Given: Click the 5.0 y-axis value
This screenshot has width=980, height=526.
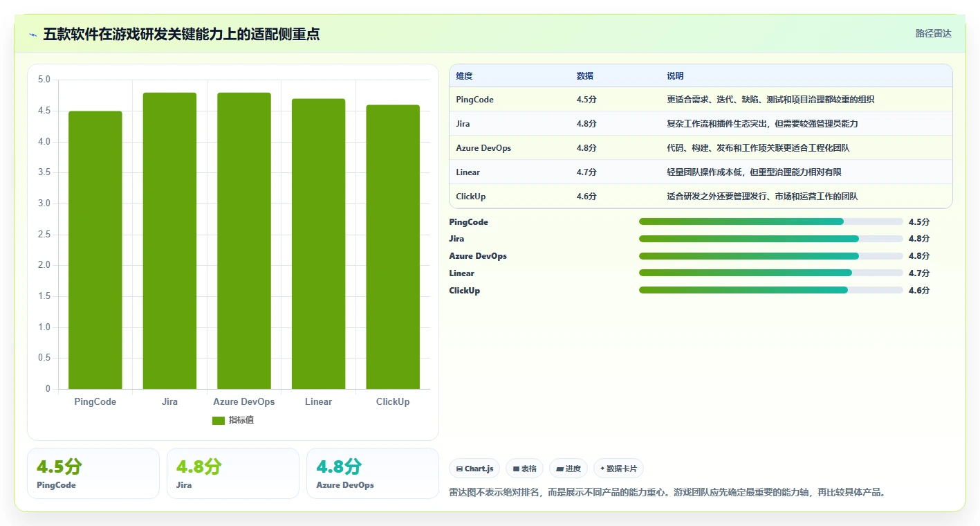Looking at the screenshot, I should (44, 80).
